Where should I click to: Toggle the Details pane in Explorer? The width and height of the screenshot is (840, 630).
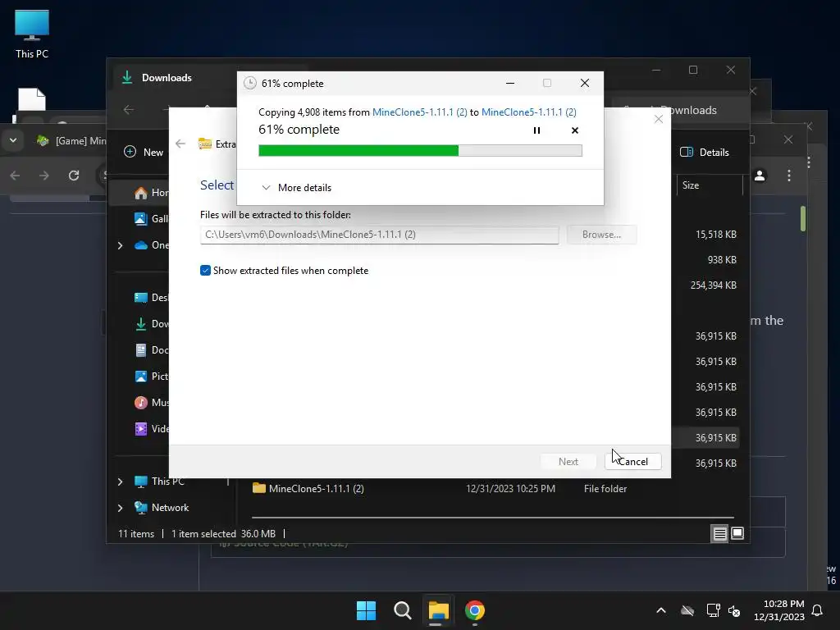[704, 152]
